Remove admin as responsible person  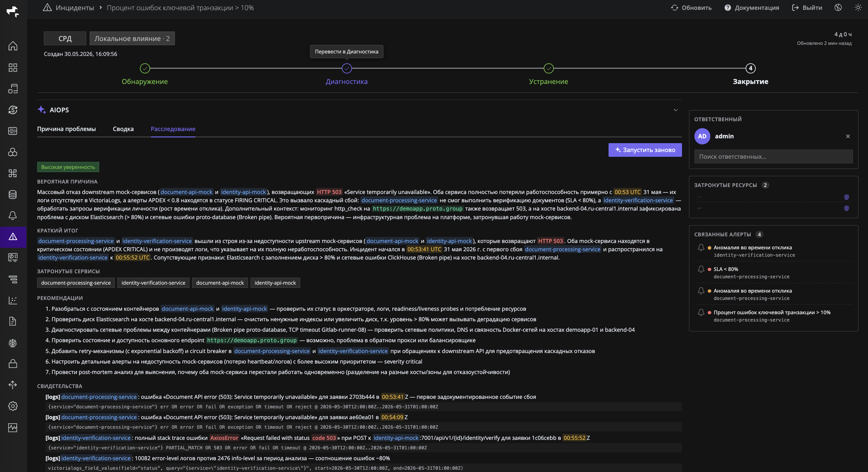(848, 136)
